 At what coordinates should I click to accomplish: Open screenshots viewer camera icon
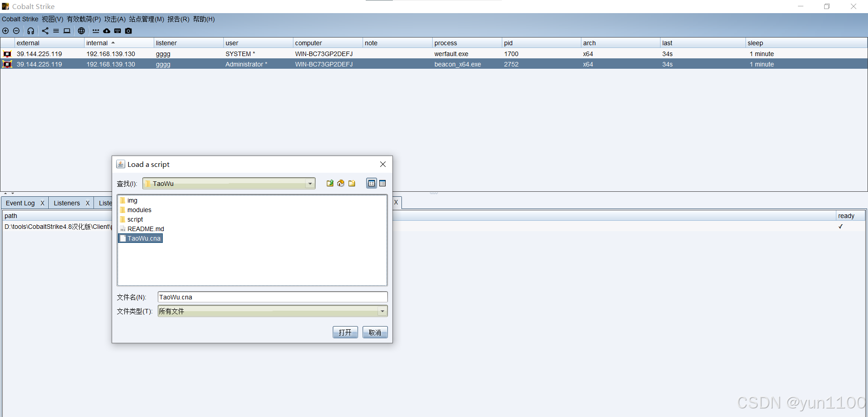click(128, 31)
